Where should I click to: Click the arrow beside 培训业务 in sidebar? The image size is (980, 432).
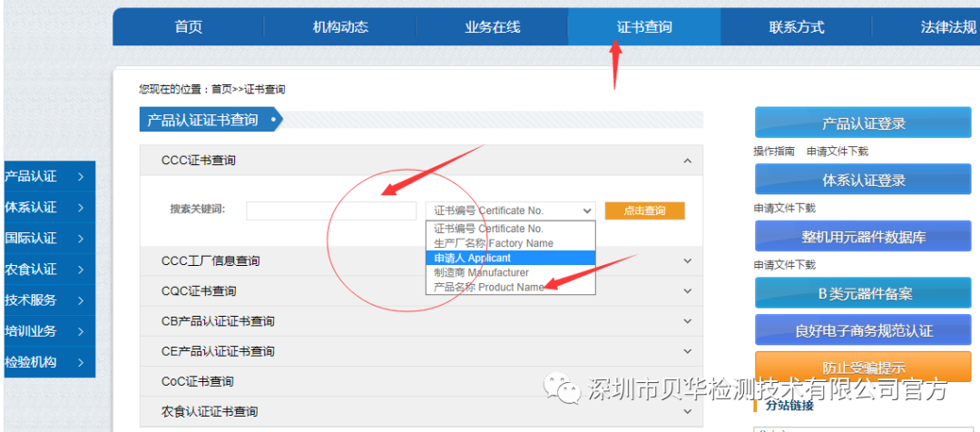point(82,331)
